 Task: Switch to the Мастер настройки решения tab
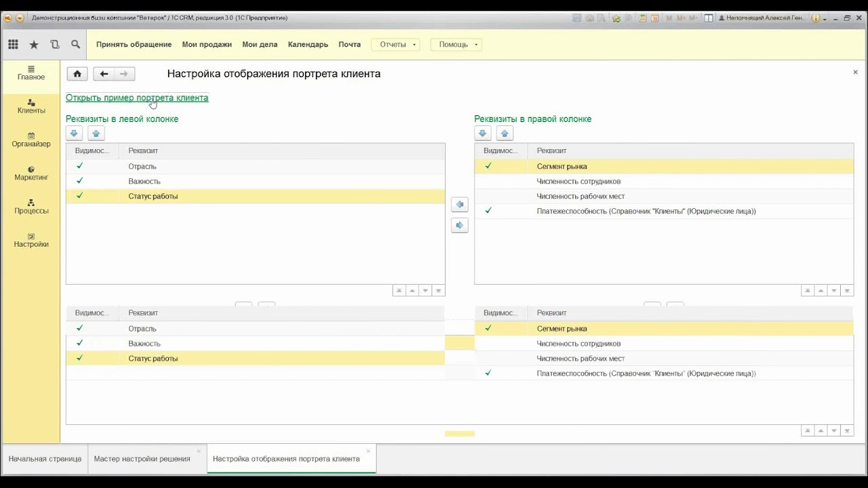tap(142, 459)
